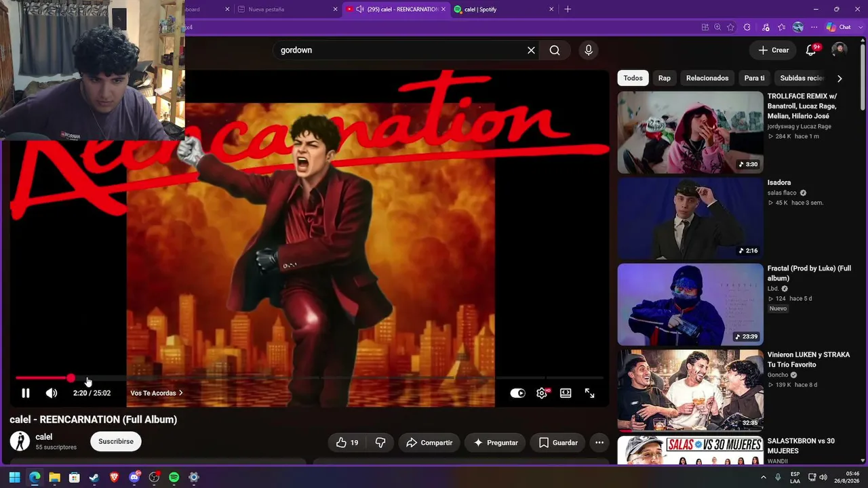Open YouTube notifications bell

811,50
